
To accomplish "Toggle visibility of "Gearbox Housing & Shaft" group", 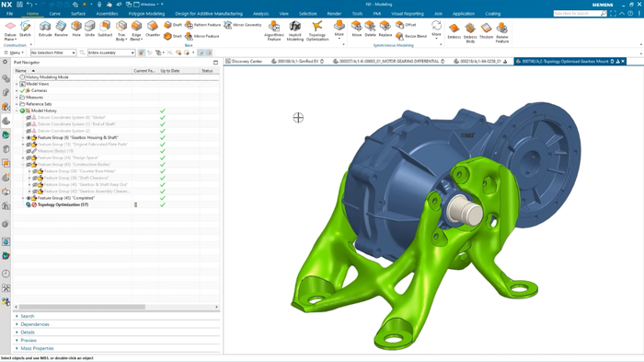I will coord(29,137).
